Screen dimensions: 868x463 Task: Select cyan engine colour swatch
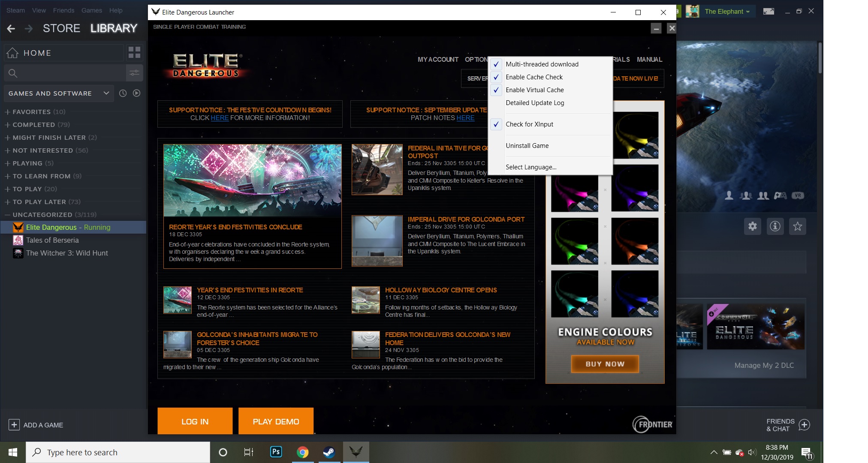(x=575, y=294)
